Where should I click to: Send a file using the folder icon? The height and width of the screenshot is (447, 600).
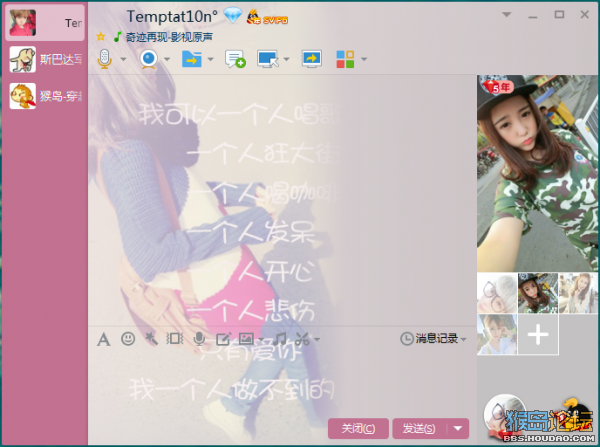point(192,59)
